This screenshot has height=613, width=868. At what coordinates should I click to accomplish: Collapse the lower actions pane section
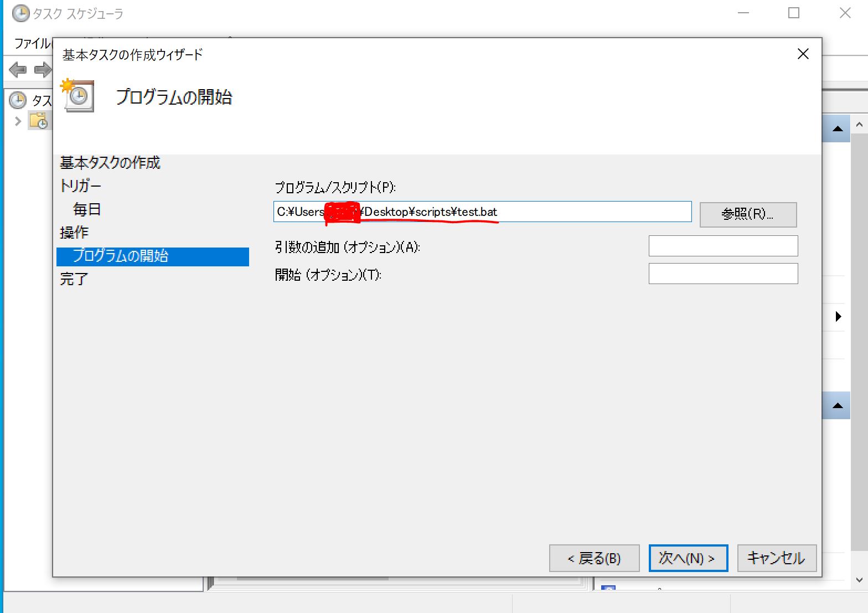838,405
